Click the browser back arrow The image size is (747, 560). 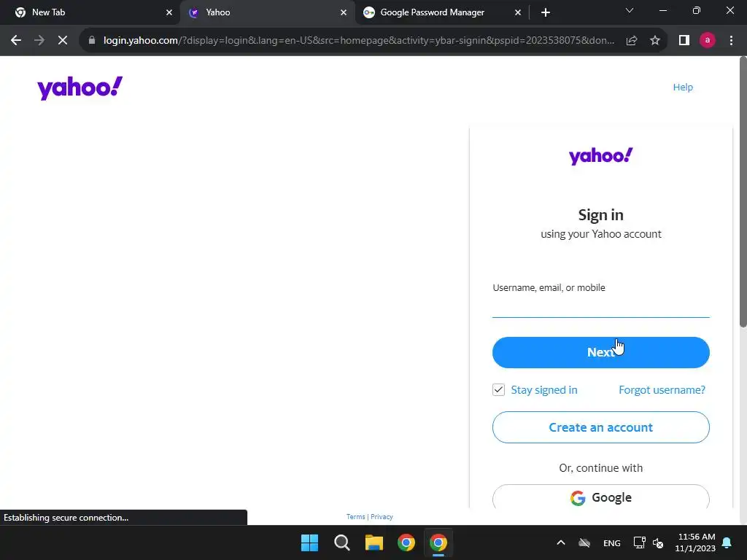tap(16, 41)
